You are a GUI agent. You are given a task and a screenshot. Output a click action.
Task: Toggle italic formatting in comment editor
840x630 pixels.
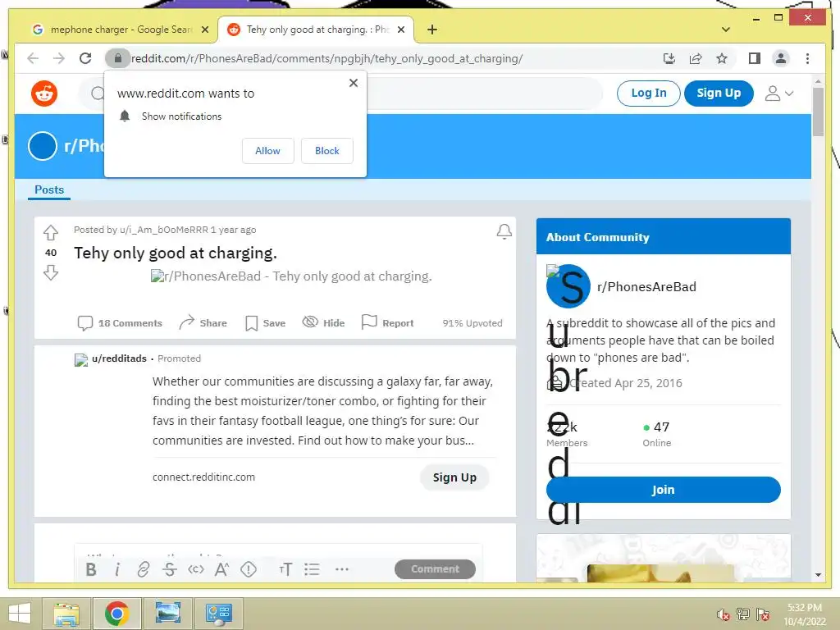point(117,569)
